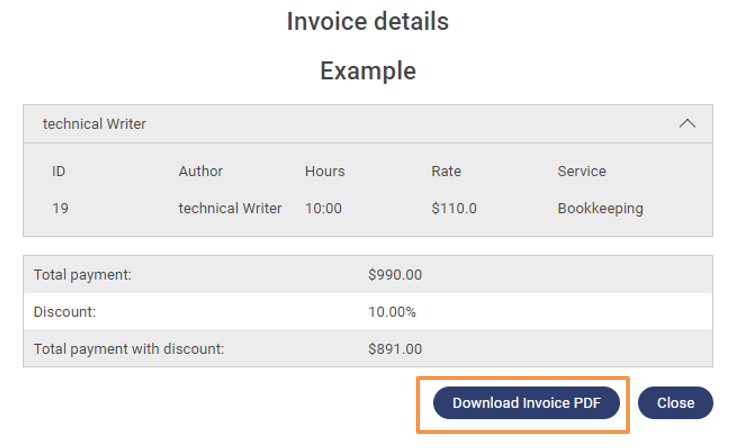Click the author name in the table row
The height and width of the screenshot is (448, 746).
[x=230, y=209]
